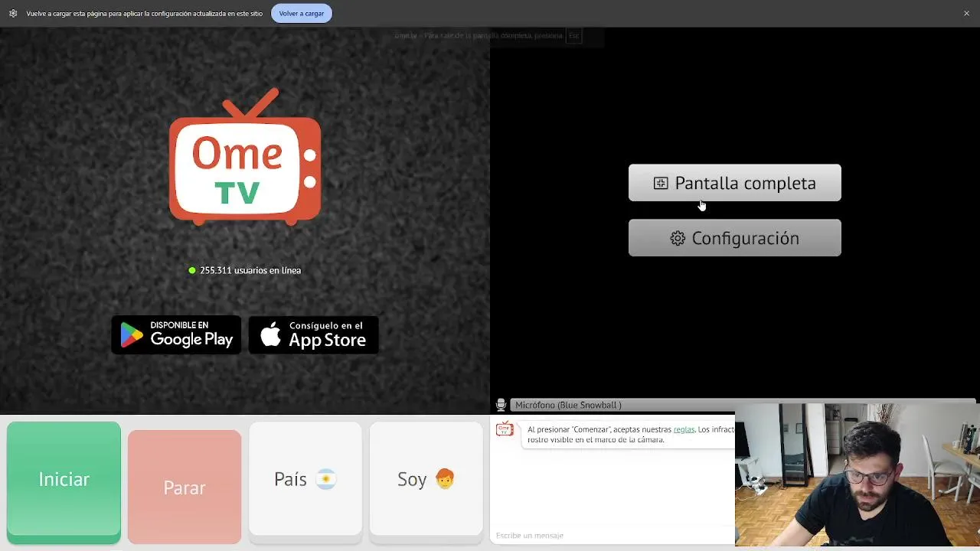
Task: Click the person emoji in Soy
Action: 445,479
